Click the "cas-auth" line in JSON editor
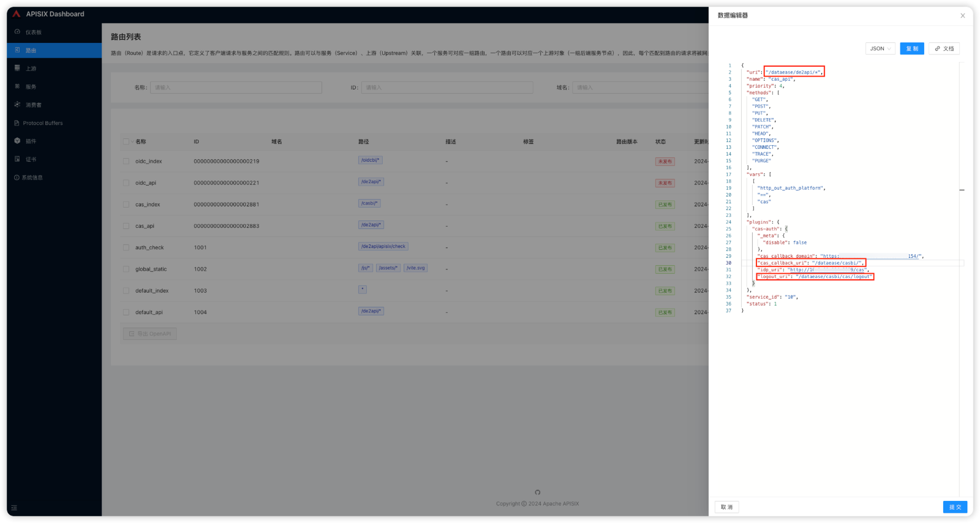Image resolution: width=980 pixels, height=523 pixels. coord(770,229)
